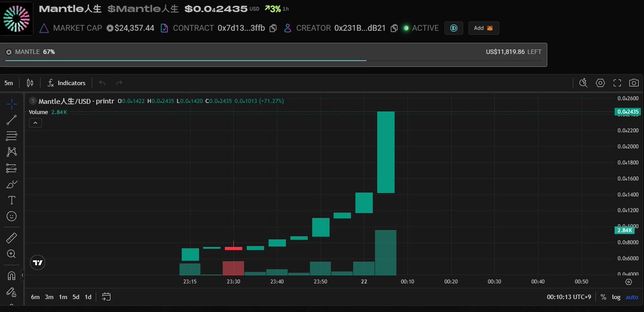Toggle log scale mode
This screenshot has width=644, height=312.
(x=616, y=297)
